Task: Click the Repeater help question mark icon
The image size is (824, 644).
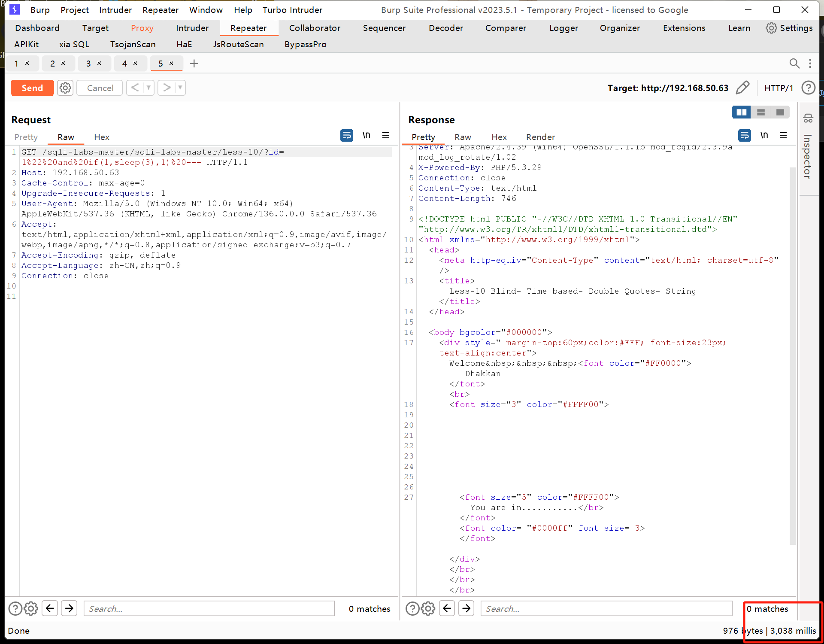Action: click(808, 88)
